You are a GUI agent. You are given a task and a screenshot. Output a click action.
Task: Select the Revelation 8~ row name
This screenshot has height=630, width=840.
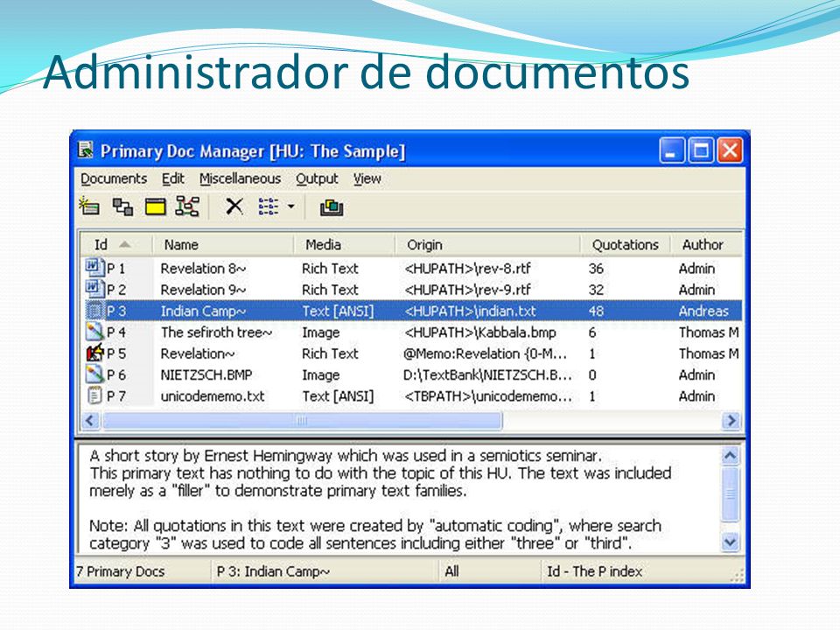click(x=203, y=268)
